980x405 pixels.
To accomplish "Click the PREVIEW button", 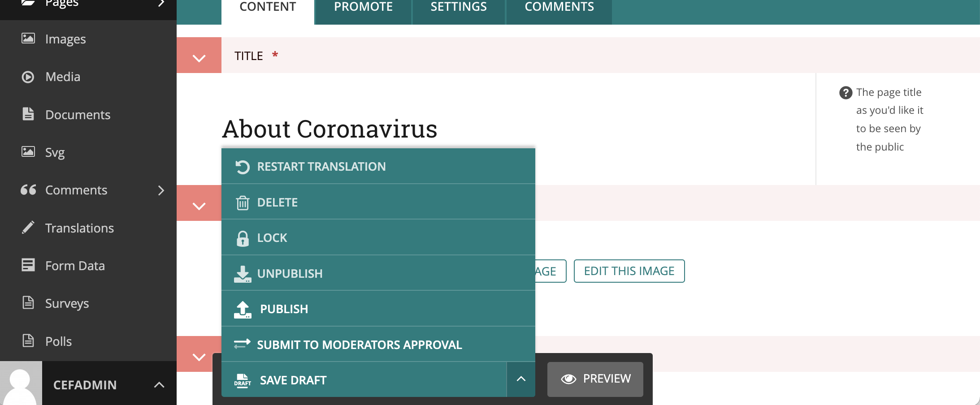I will pyautogui.click(x=595, y=379).
